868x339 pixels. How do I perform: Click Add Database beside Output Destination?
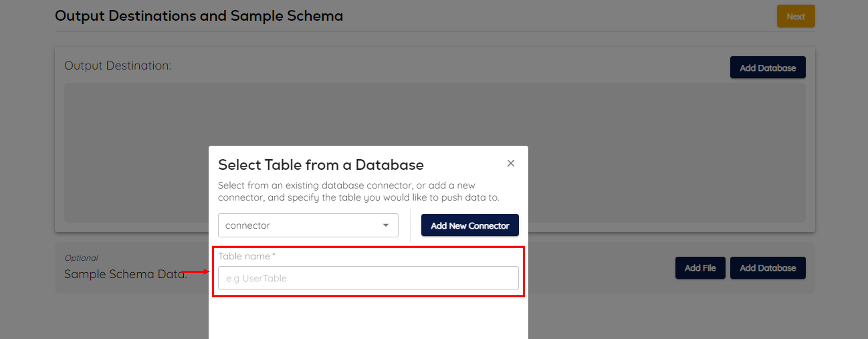(x=767, y=67)
